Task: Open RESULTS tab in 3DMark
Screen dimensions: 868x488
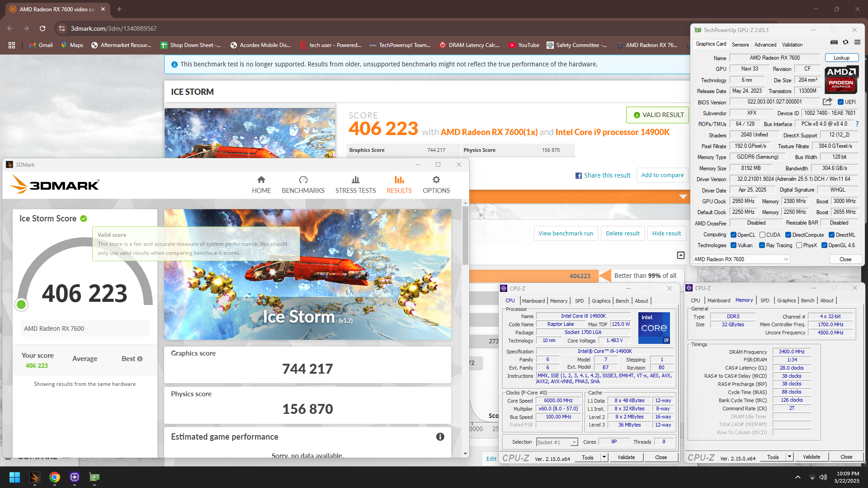Action: pos(399,185)
